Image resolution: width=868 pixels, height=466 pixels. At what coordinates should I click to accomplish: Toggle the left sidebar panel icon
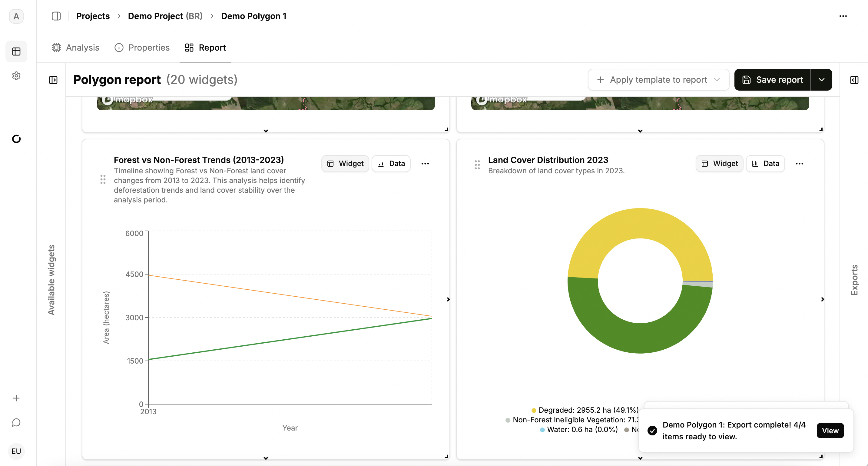click(x=56, y=16)
